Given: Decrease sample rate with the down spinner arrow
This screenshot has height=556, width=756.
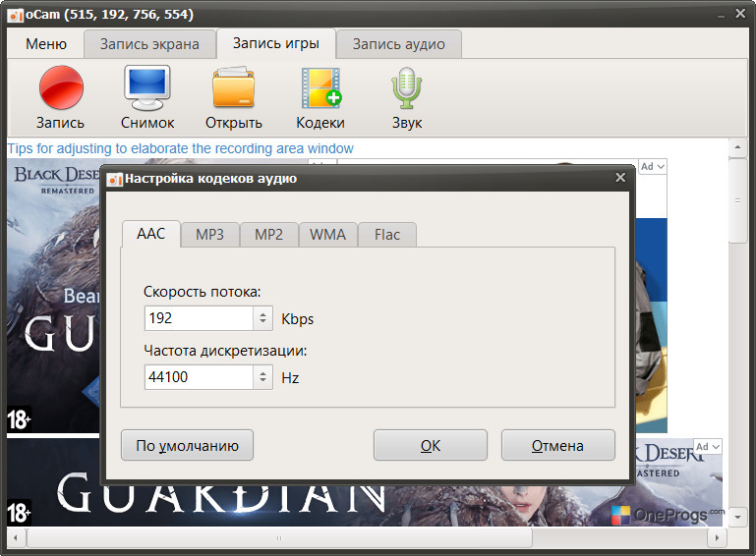Looking at the screenshot, I should (x=262, y=380).
